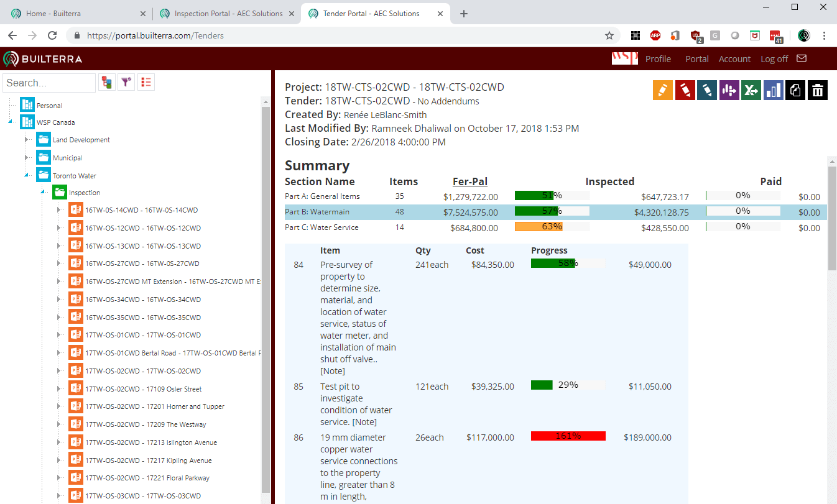Open 17TW-02CWD - 17109 Osler Street
The height and width of the screenshot is (504, 837).
pyautogui.click(x=144, y=389)
